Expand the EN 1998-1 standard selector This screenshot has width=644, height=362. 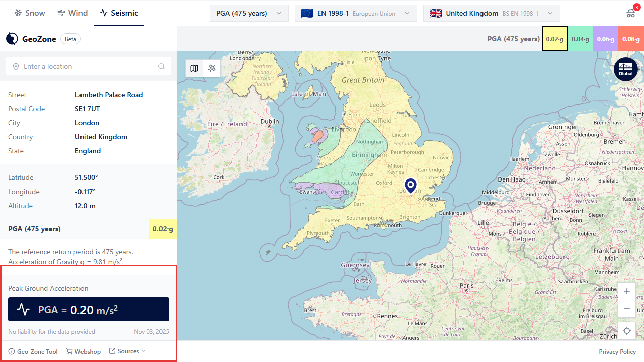(356, 13)
